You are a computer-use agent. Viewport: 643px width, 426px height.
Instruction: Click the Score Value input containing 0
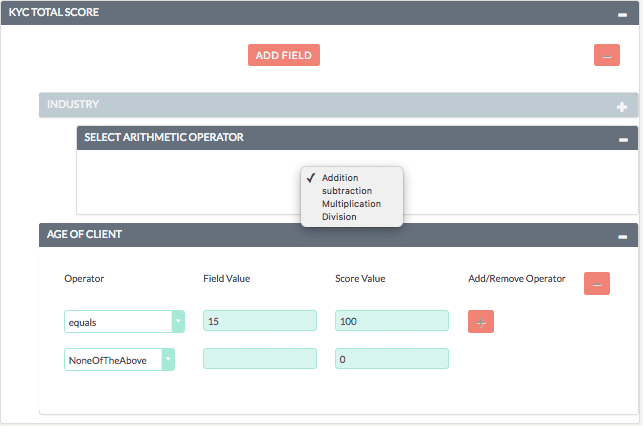[392, 359]
